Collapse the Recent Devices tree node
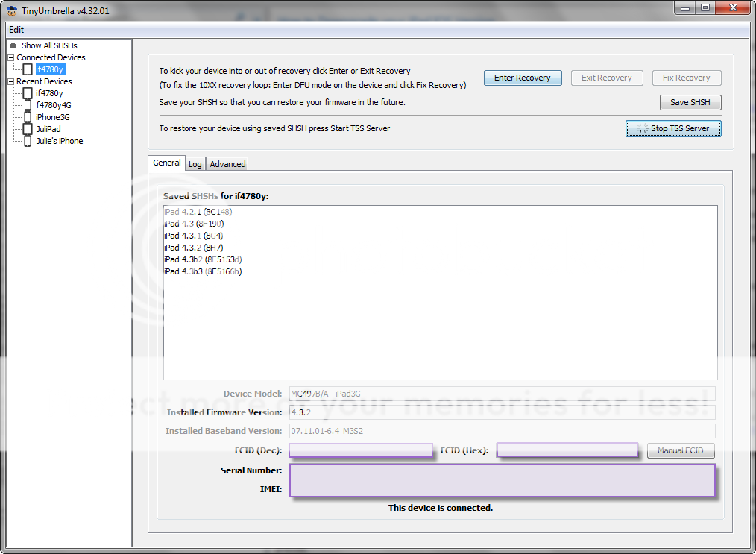This screenshot has height=554, width=756. pyautogui.click(x=11, y=81)
